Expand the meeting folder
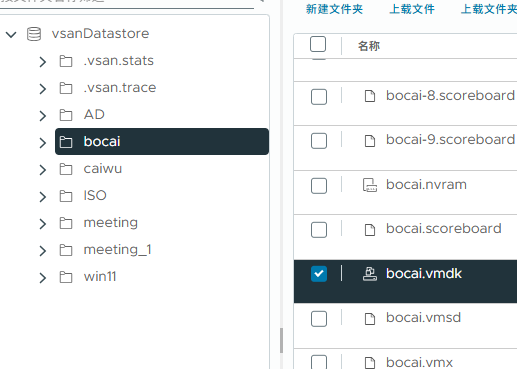517x369 pixels. point(42,224)
